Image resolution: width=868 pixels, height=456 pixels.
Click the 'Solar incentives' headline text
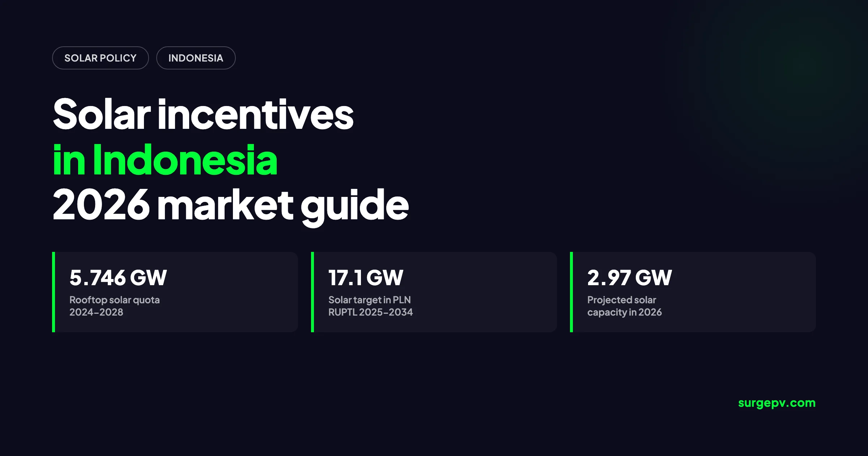tap(203, 115)
